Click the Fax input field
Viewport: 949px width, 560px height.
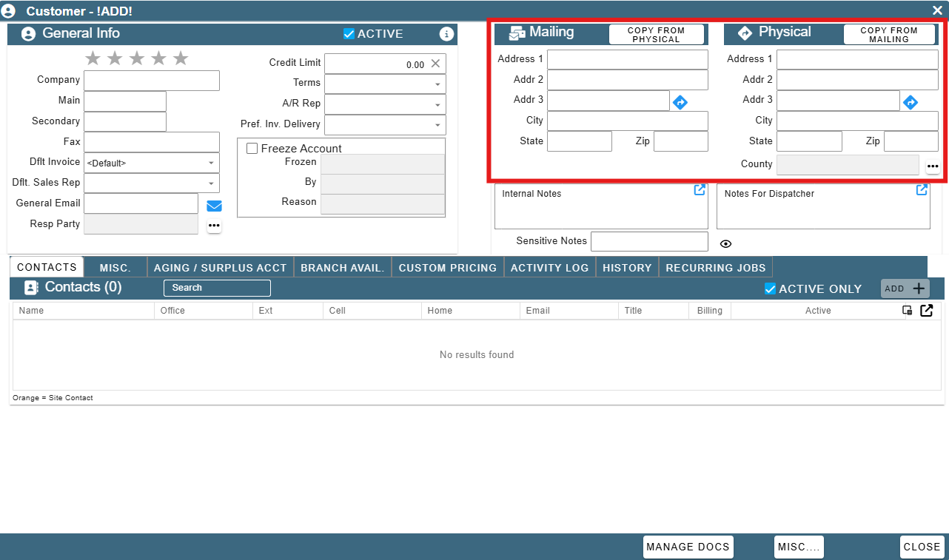click(x=152, y=142)
